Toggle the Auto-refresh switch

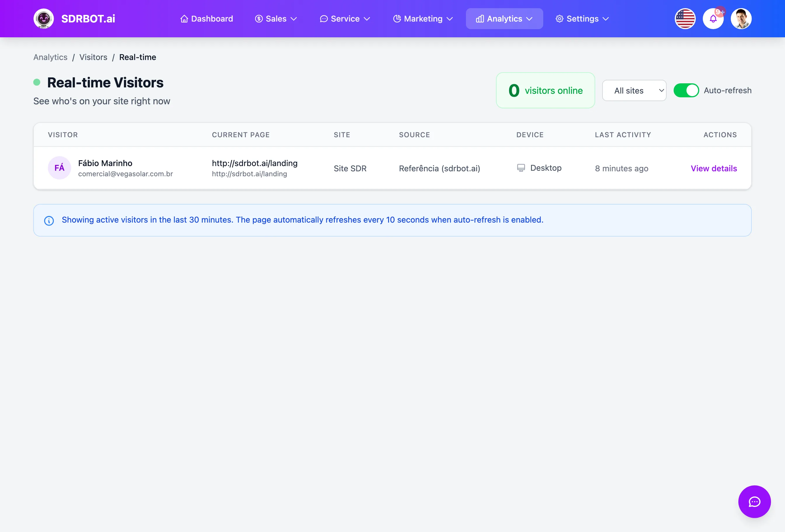(686, 91)
